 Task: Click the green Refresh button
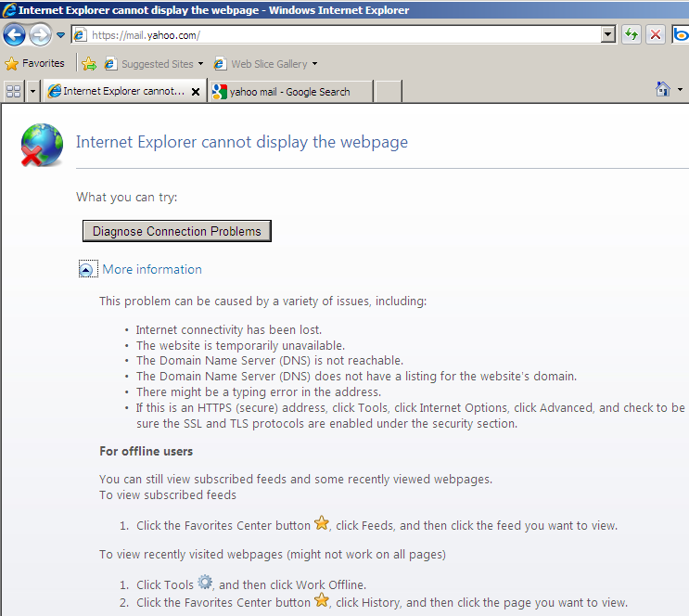[632, 34]
